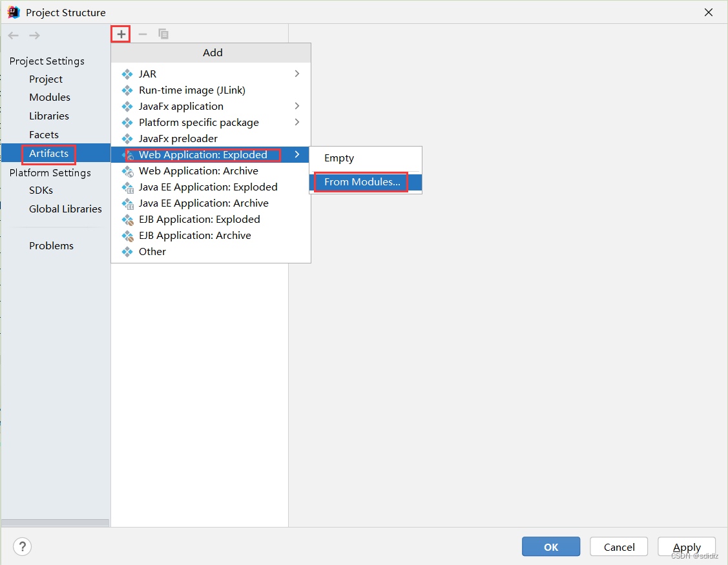Select Java EE Application: Exploded entry
Image resolution: width=728 pixels, height=565 pixels.
(211, 187)
